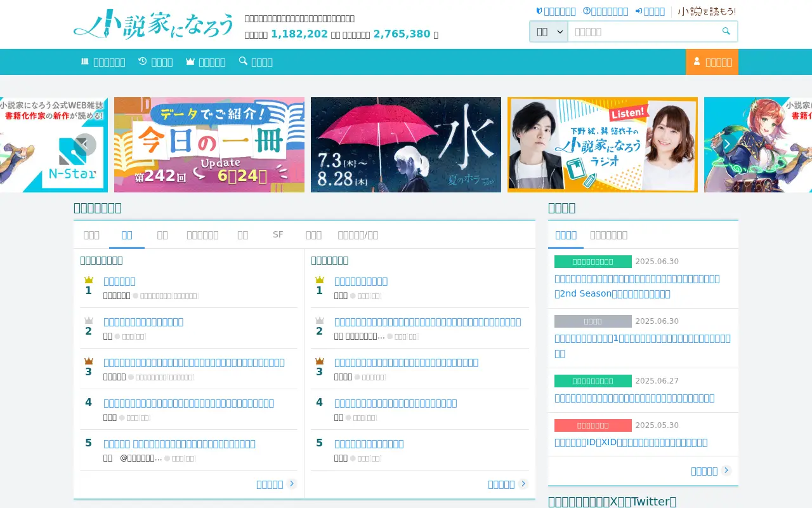Open the news entry dated 2025.05.30
The image size is (812, 508).
(631, 442)
